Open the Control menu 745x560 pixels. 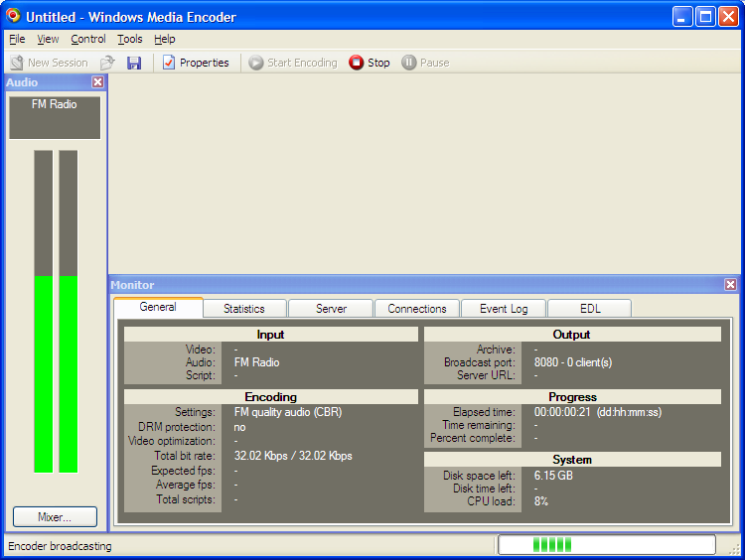coord(87,39)
